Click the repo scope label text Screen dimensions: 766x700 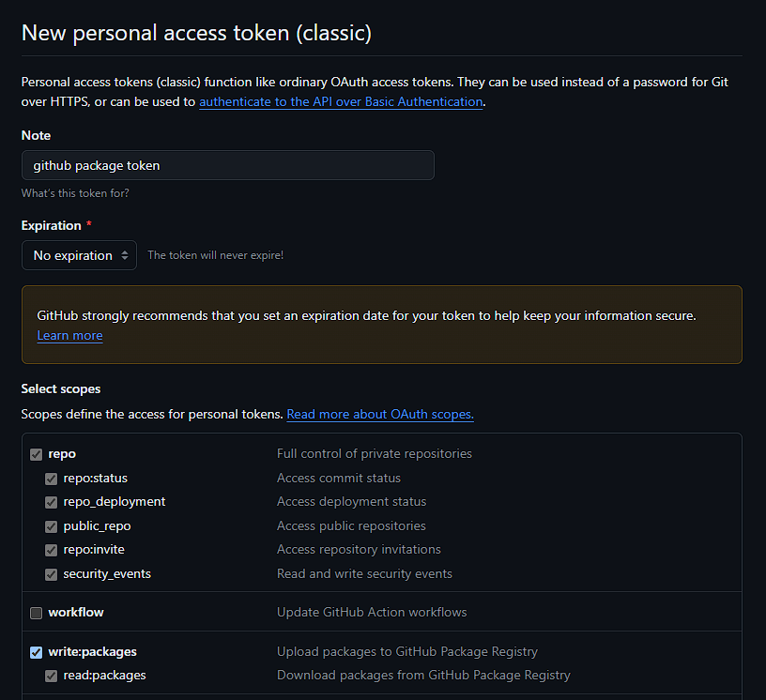(x=62, y=454)
